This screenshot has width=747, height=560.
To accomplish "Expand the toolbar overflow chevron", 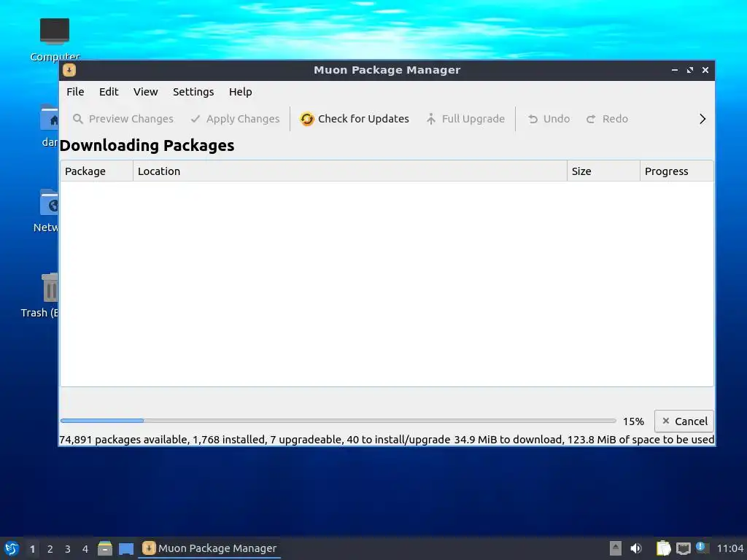I will [703, 119].
